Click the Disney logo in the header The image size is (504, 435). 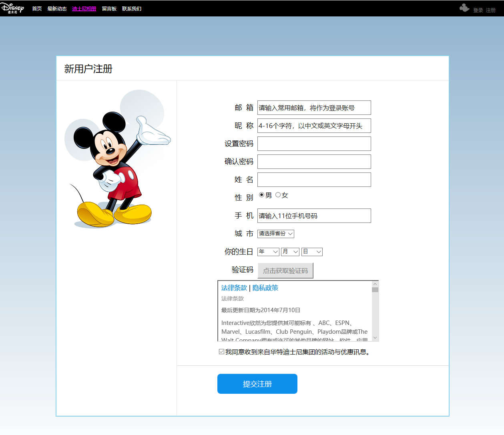12,8
